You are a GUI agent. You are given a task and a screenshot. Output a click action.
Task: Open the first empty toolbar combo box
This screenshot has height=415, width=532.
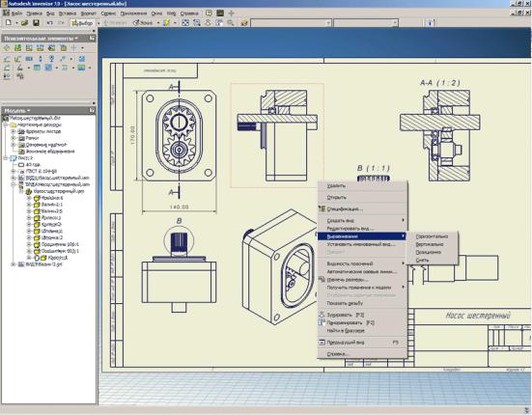coord(292,23)
